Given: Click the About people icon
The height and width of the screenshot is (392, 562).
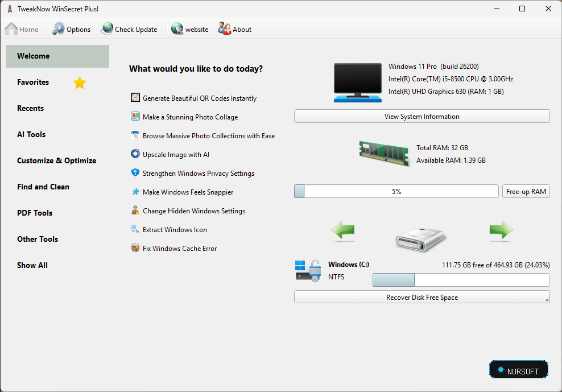Looking at the screenshot, I should pos(224,28).
